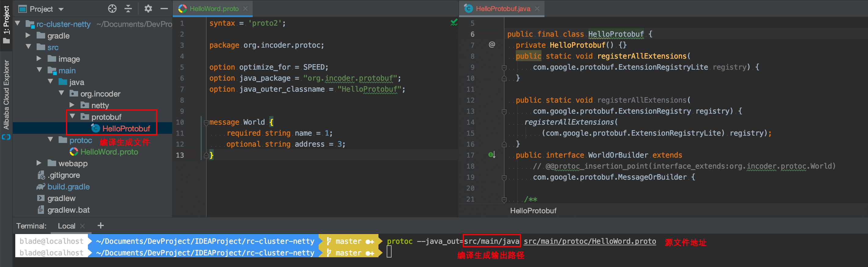Open the Project panel settings gear
The height and width of the screenshot is (267, 868).
148,9
